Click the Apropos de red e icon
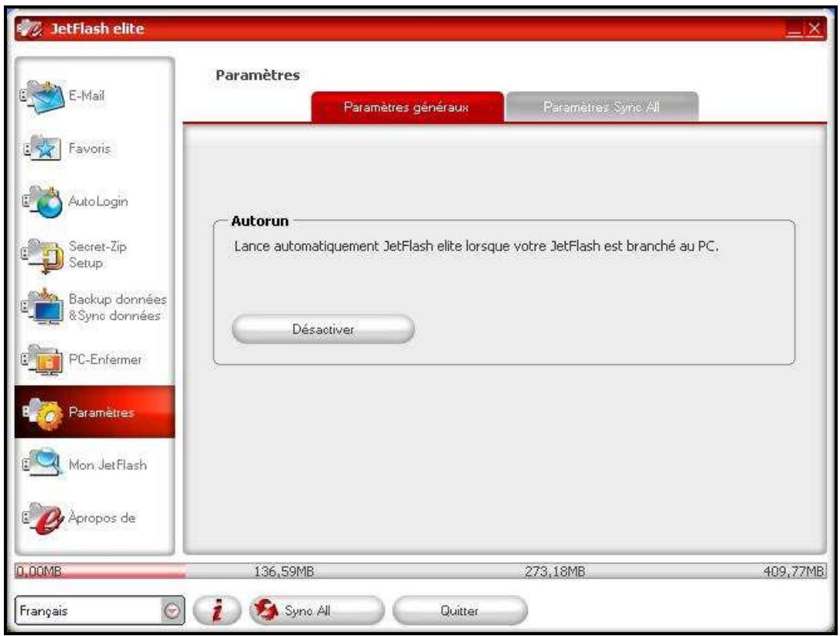Viewport: 840px width, 636px height. click(x=43, y=518)
